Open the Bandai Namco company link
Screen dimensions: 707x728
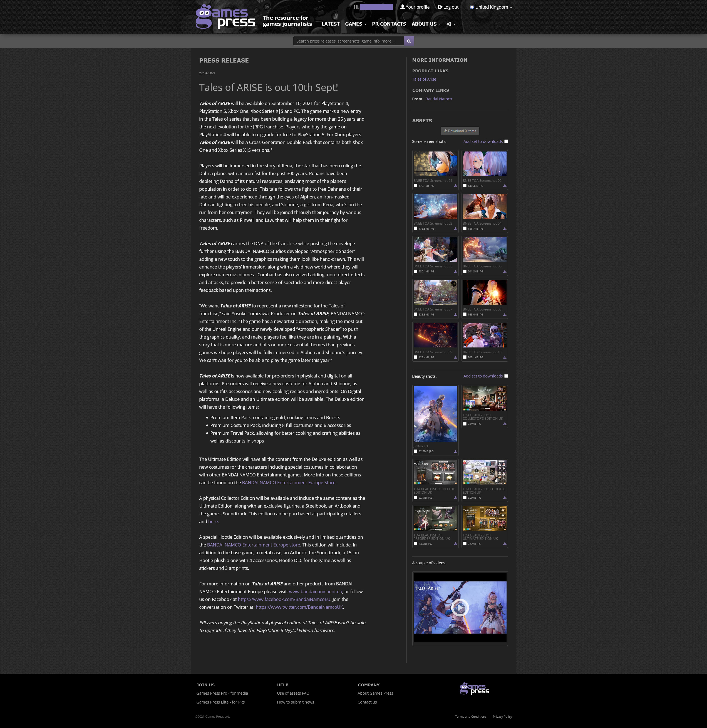tap(438, 99)
